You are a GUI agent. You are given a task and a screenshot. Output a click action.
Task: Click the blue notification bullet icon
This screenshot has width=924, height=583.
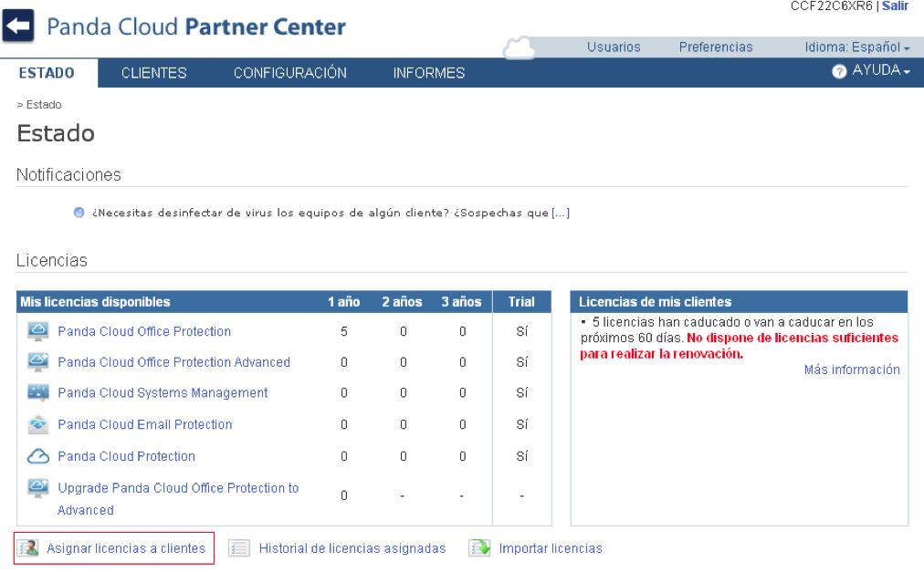79,213
